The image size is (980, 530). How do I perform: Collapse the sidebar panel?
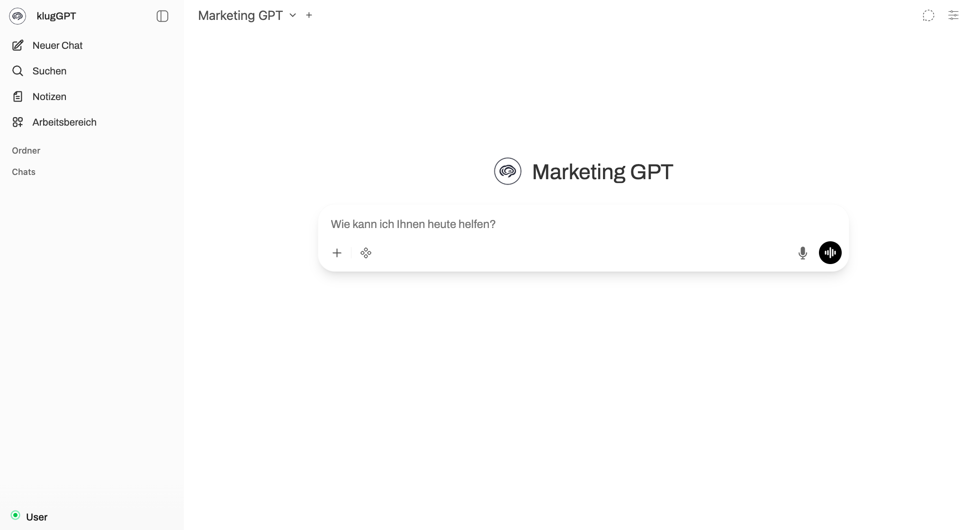click(162, 16)
